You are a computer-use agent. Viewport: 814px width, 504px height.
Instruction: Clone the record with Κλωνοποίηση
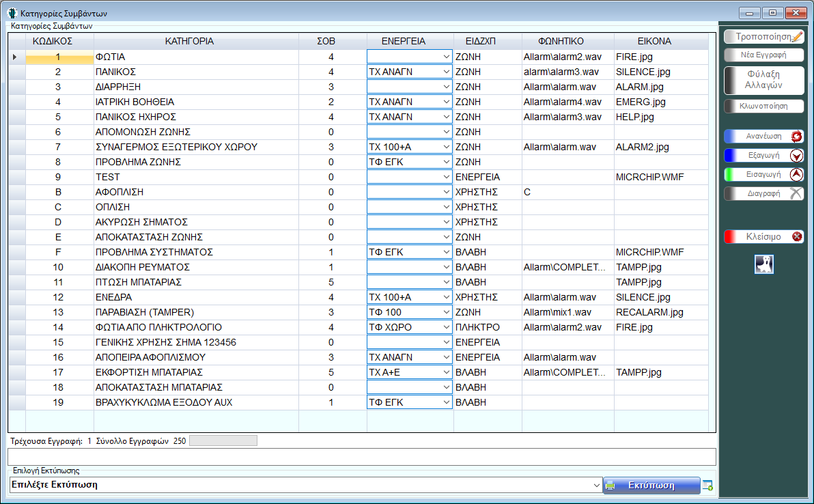763,107
